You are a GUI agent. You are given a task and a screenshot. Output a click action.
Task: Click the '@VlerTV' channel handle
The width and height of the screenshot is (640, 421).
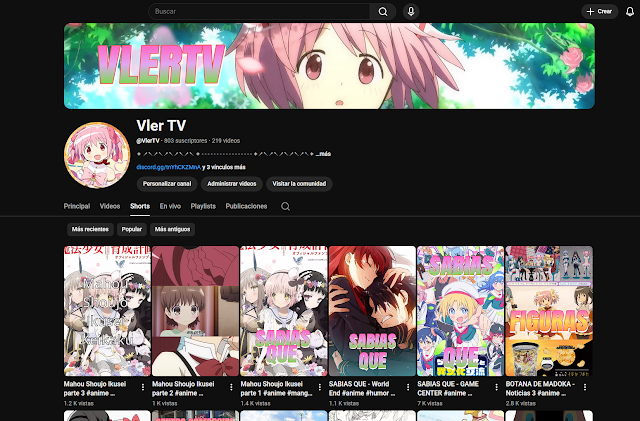[148, 140]
